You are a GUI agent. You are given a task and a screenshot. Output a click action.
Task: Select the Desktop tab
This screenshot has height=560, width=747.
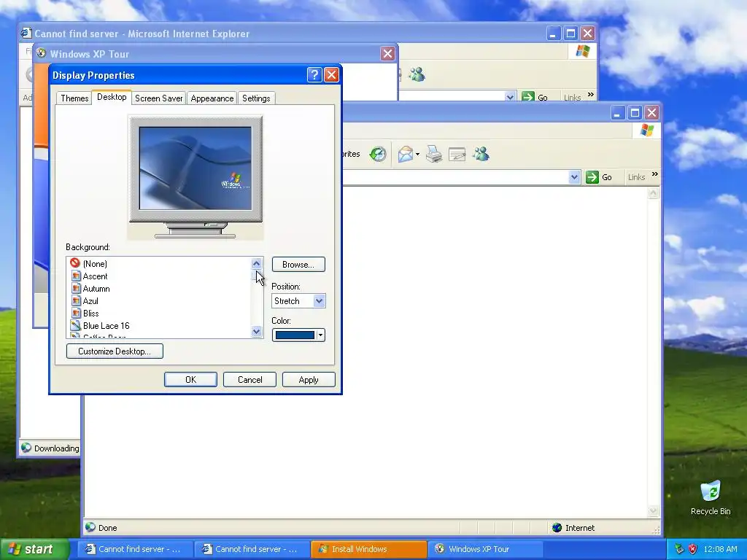[x=112, y=97]
